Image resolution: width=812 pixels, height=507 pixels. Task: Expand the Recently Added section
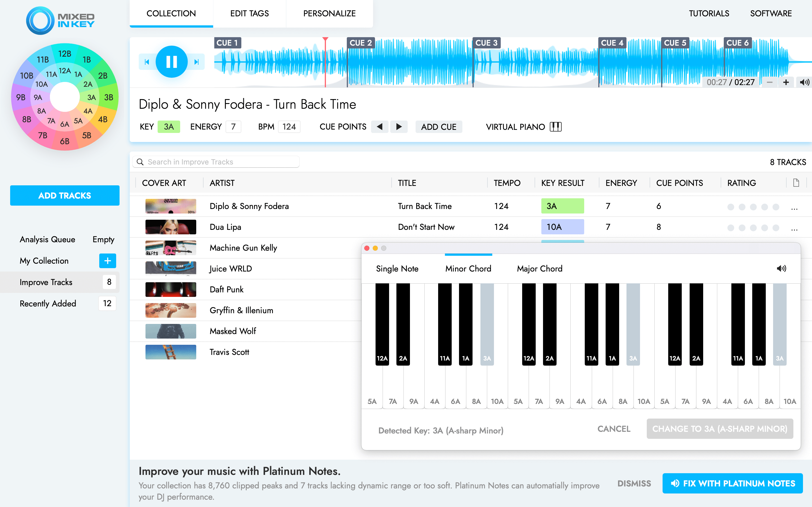48,304
